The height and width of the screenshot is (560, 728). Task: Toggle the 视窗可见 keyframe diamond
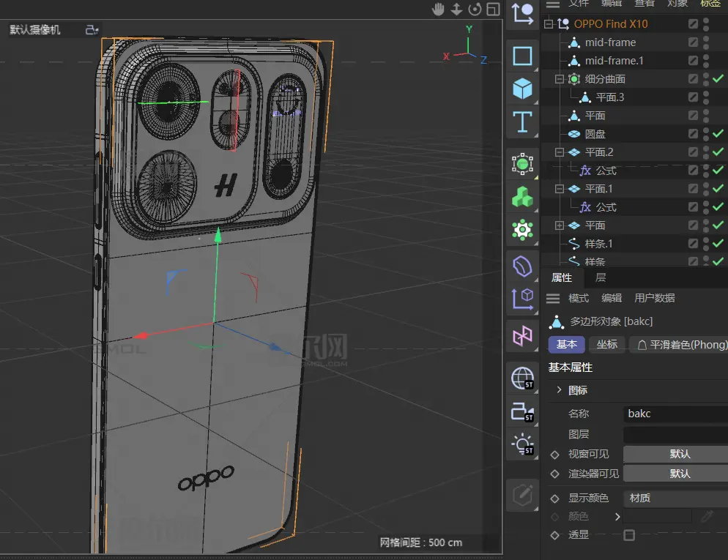(x=555, y=454)
